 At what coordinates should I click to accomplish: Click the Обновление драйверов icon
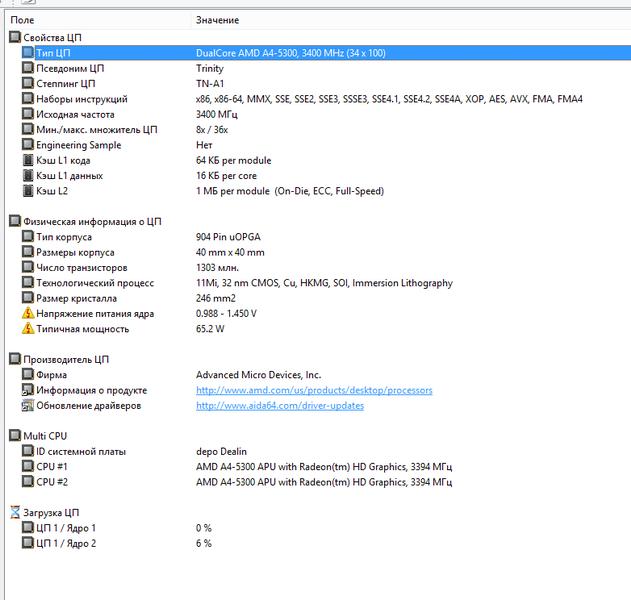28,405
